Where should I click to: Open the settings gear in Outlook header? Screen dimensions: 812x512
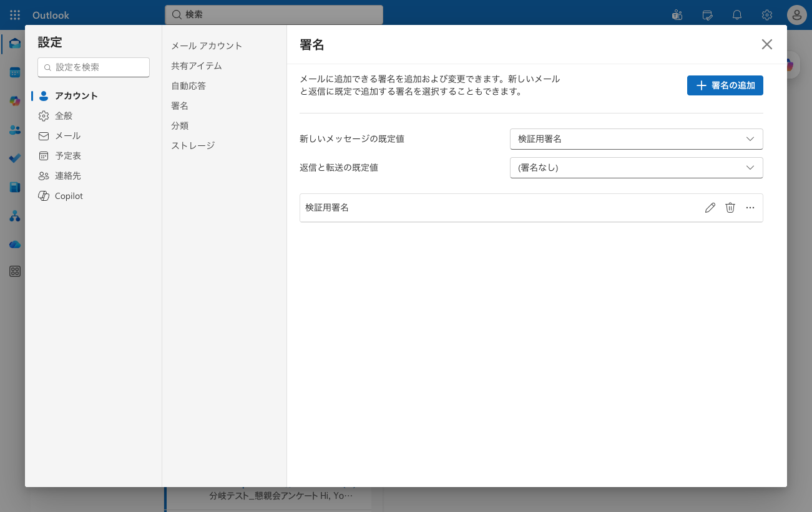click(767, 15)
